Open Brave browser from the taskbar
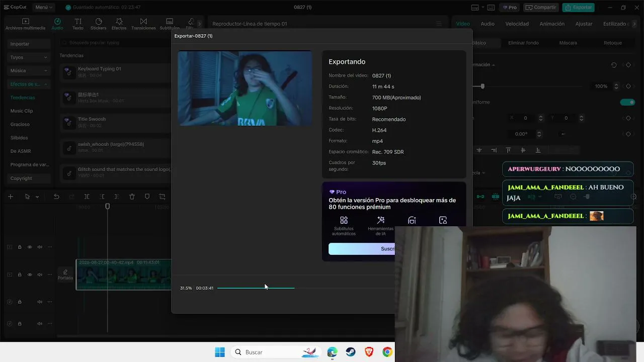The height and width of the screenshot is (362, 644). [x=369, y=352]
